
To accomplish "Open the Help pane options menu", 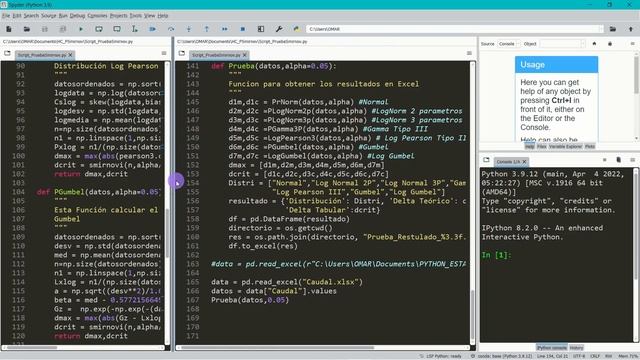I will pyautogui.click(x=632, y=44).
